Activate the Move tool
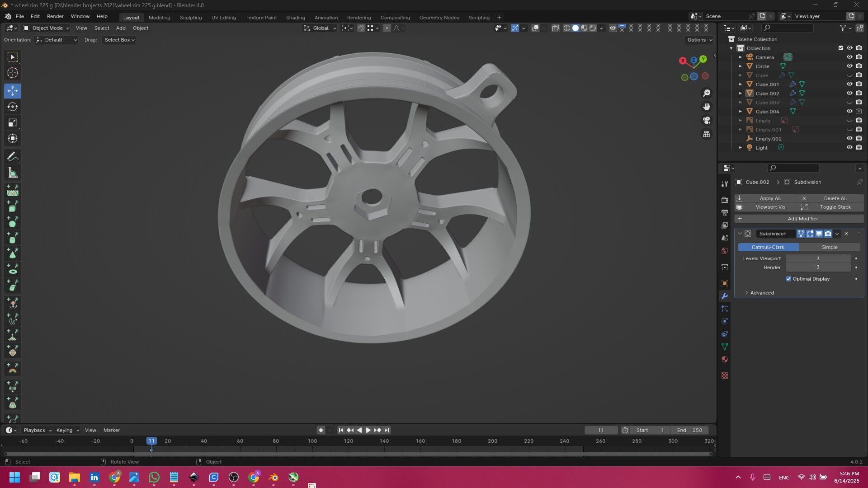 tap(13, 91)
